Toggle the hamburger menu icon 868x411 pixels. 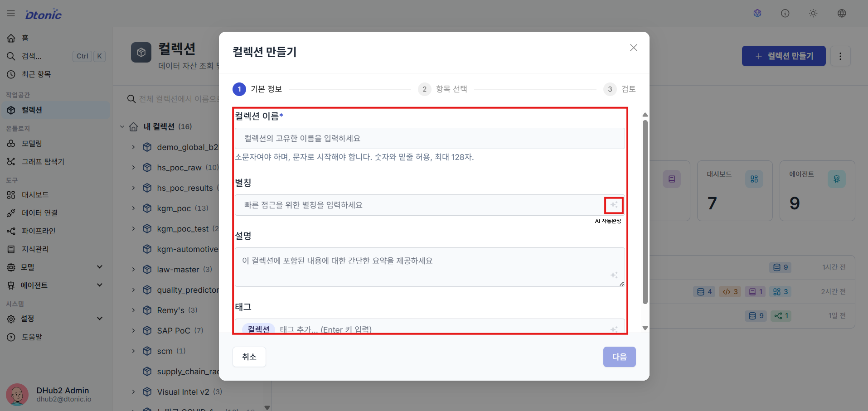[x=11, y=14]
